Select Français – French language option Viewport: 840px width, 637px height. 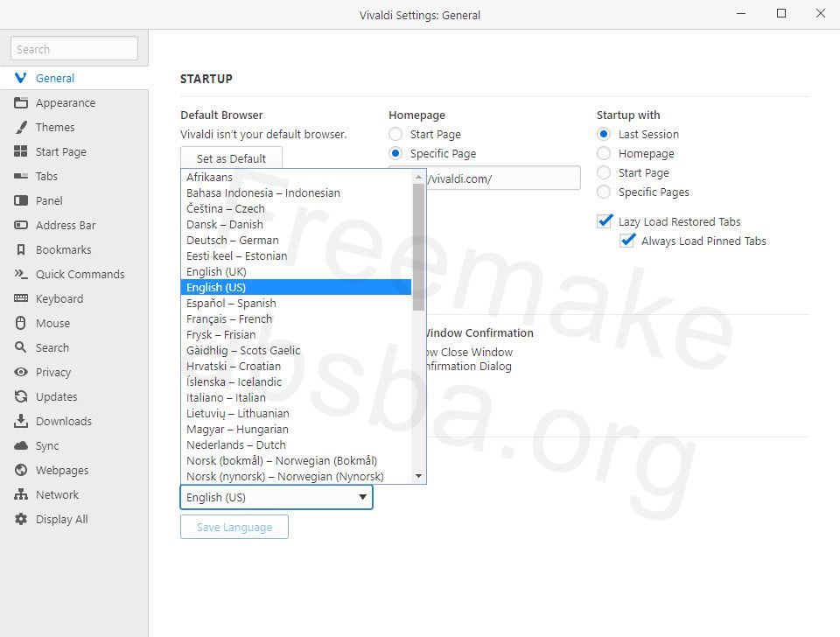pos(297,318)
